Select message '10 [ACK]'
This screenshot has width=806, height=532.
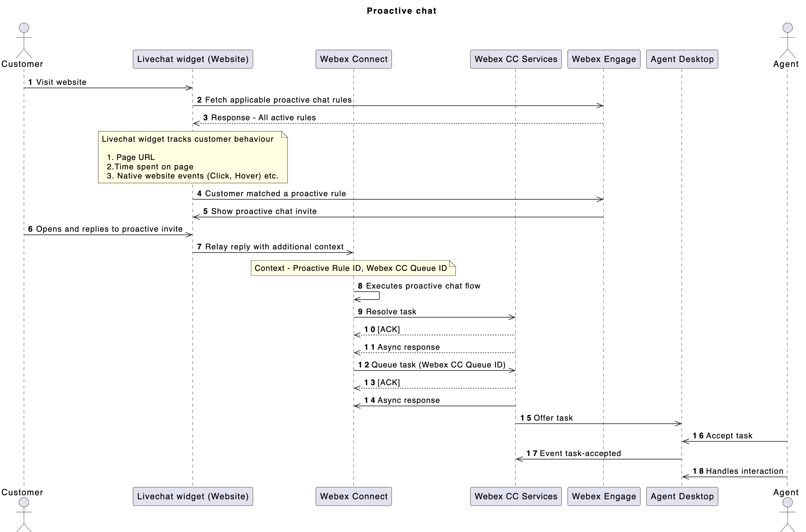tap(382, 329)
